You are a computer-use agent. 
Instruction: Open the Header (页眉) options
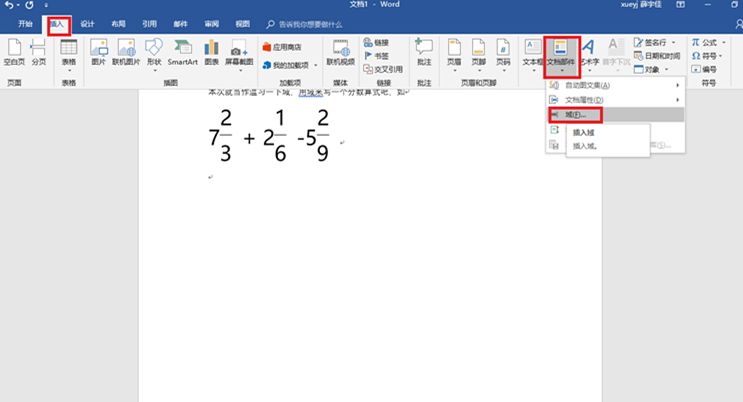[454, 55]
